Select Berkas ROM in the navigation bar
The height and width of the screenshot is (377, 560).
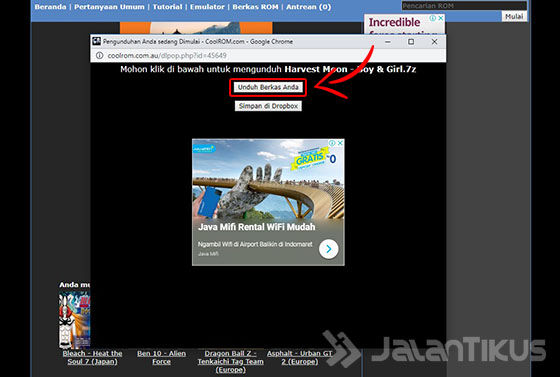click(255, 7)
